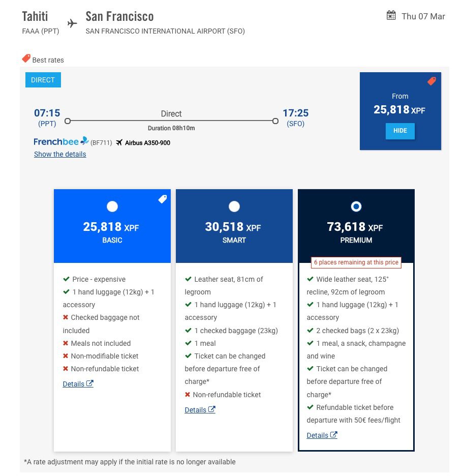
Task: Click the tag icon on the From 25,818 panel
Action: (431, 81)
